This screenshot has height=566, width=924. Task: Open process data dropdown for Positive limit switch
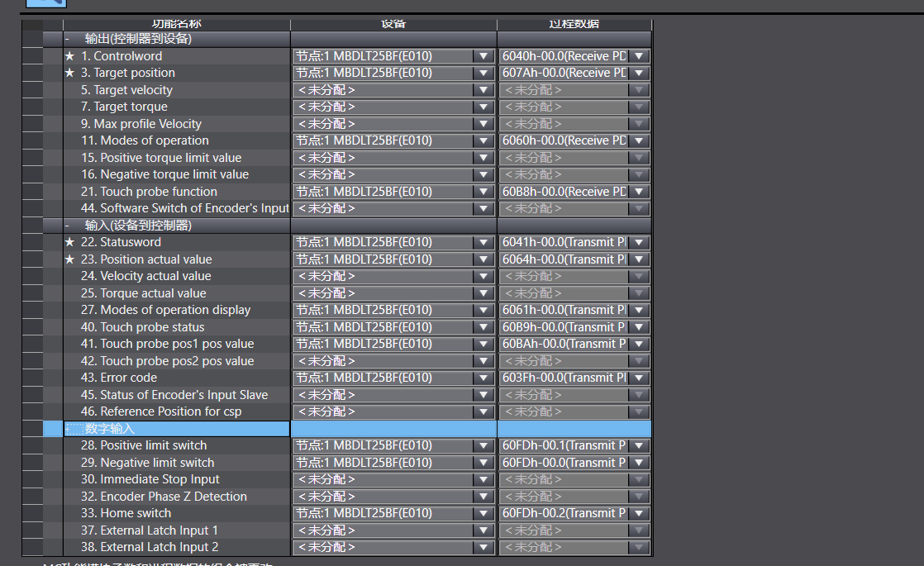pos(639,445)
